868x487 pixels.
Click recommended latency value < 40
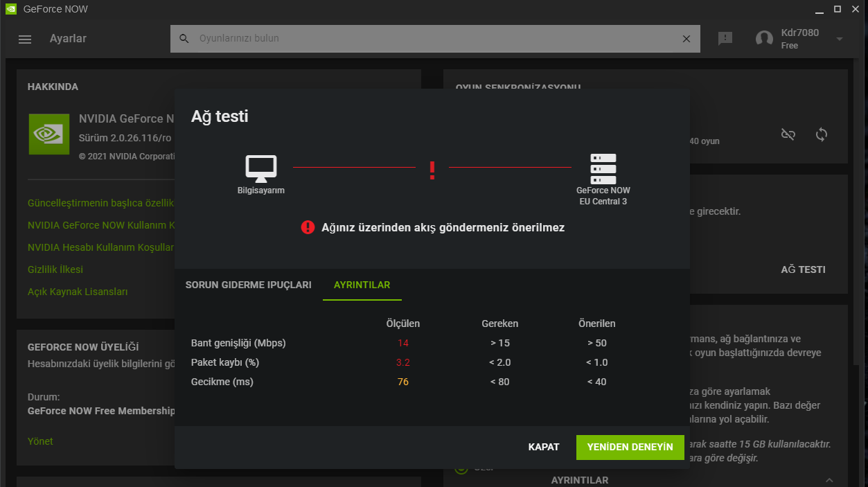(x=597, y=382)
